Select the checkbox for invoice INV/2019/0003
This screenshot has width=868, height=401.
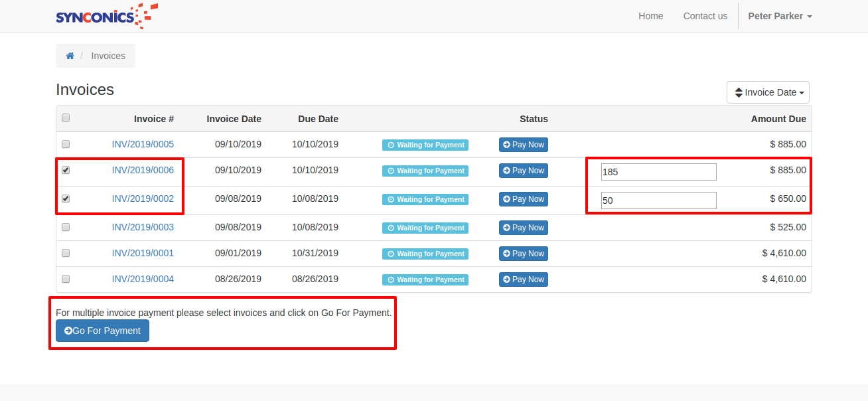click(66, 227)
